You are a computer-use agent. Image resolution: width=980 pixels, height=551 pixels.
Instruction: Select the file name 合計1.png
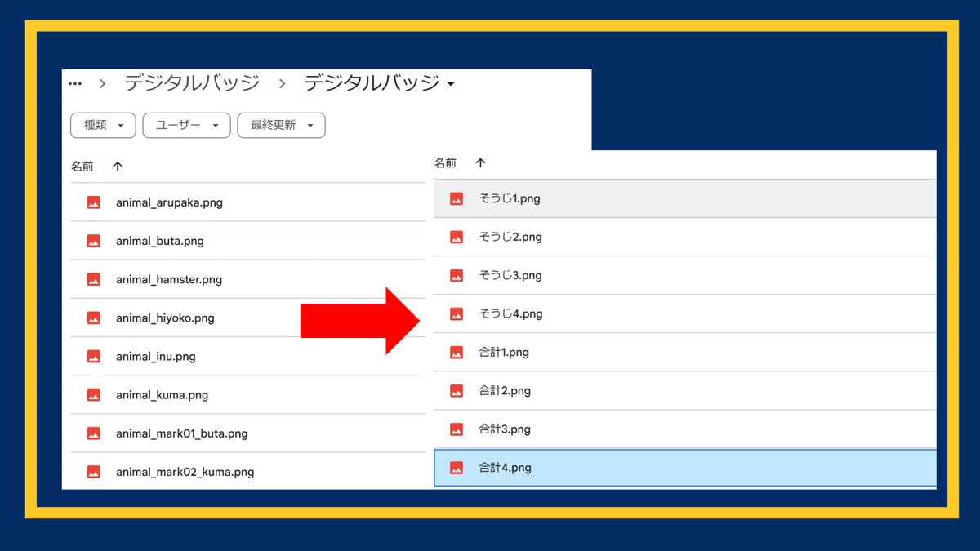pos(504,353)
